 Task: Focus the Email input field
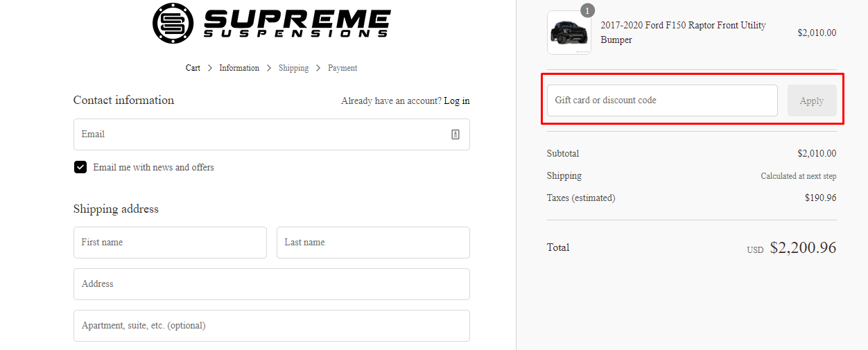click(263, 134)
